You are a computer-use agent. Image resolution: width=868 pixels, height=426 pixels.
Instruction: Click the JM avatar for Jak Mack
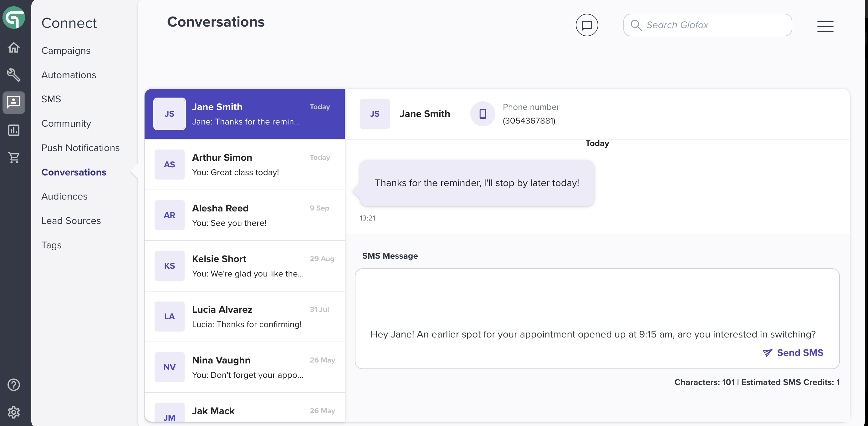(170, 413)
